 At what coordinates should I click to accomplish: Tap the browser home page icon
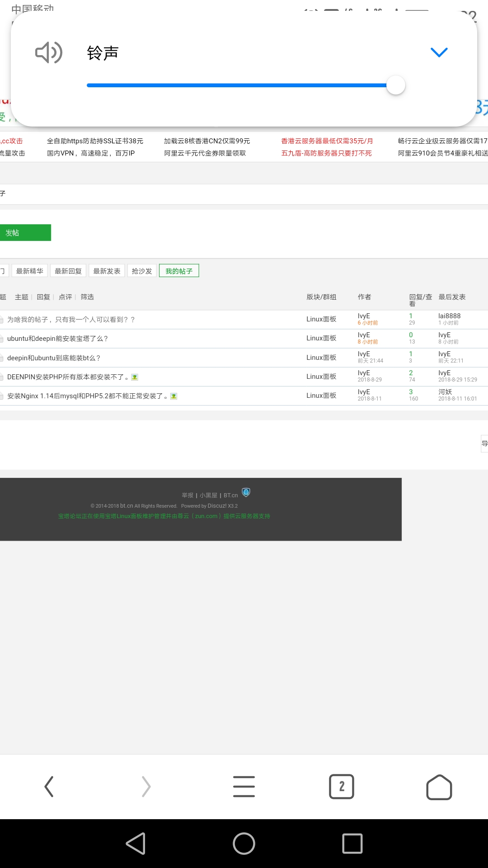coord(439,787)
